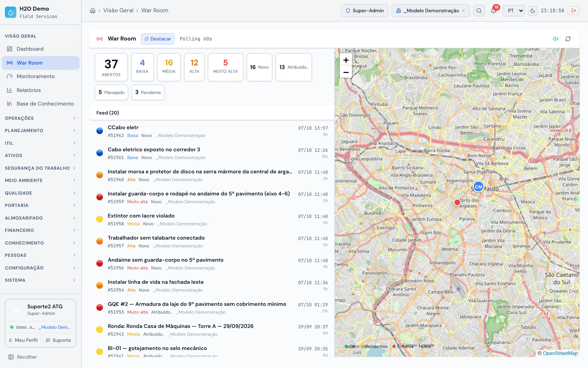Click the red critical marker on map

coord(457,202)
